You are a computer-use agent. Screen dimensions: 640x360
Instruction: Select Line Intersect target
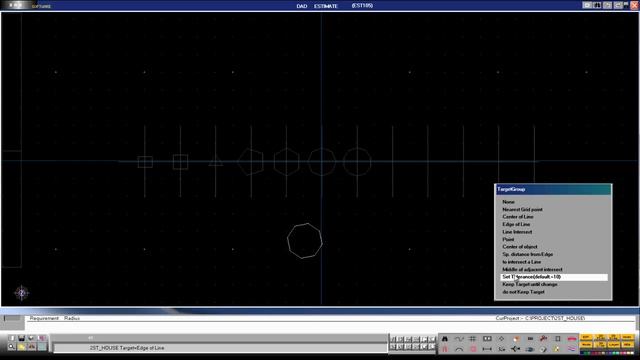(x=517, y=232)
